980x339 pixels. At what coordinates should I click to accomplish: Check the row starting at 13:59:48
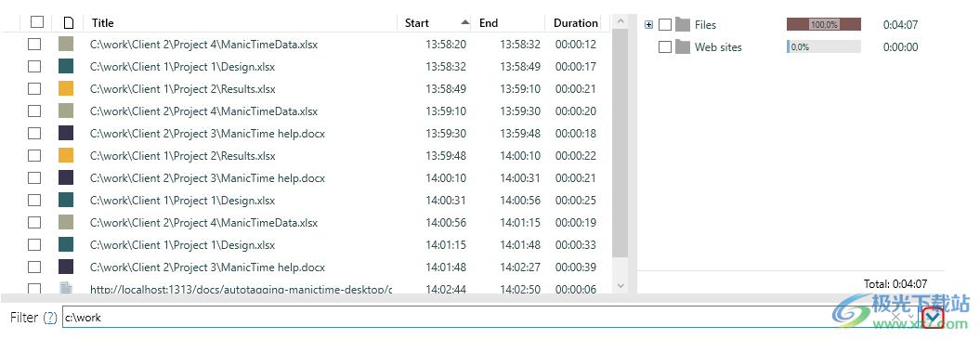click(x=34, y=156)
